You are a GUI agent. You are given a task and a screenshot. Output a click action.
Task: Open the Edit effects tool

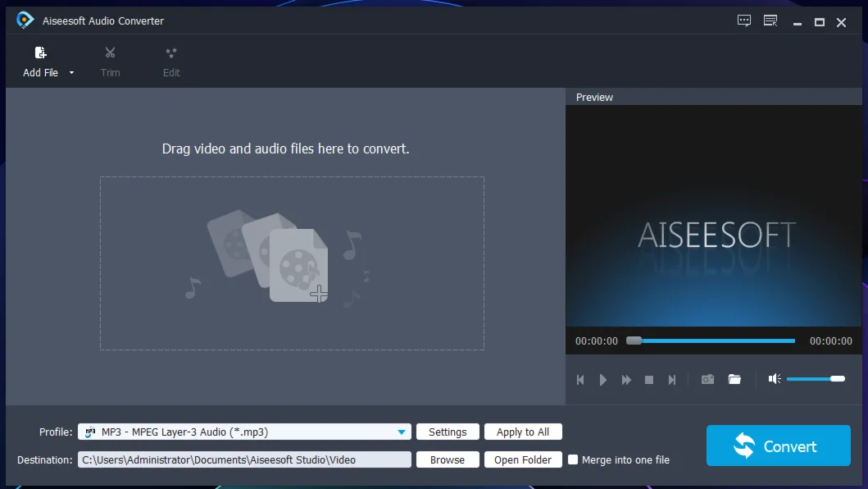coord(171,54)
